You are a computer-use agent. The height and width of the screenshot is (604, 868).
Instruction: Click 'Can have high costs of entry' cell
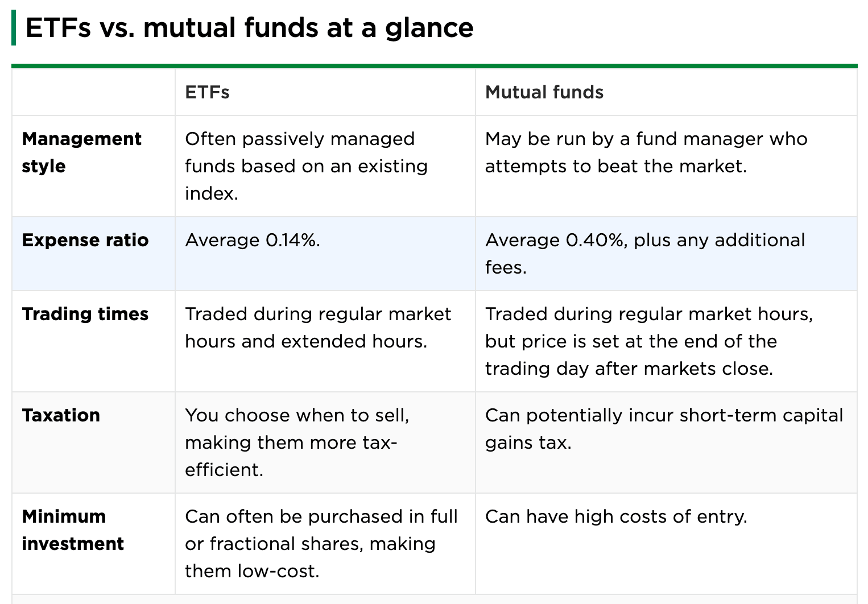click(x=616, y=516)
